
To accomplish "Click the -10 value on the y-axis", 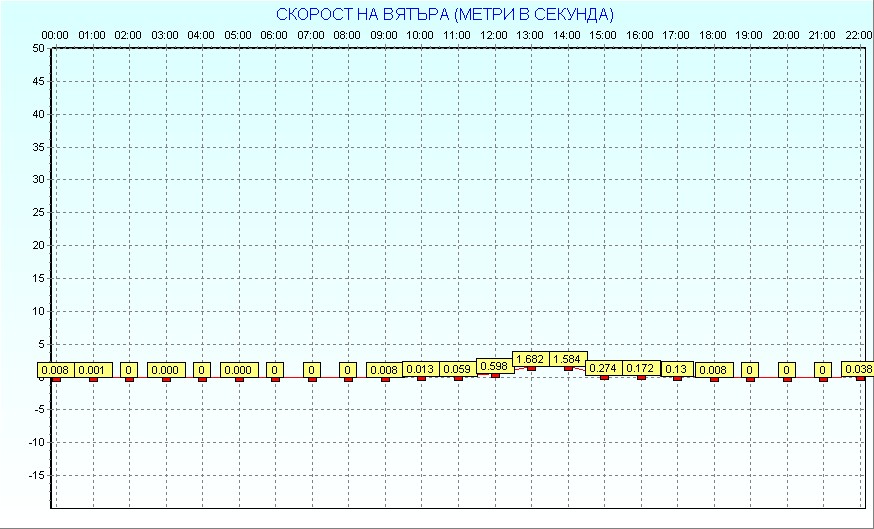I will click(36, 442).
